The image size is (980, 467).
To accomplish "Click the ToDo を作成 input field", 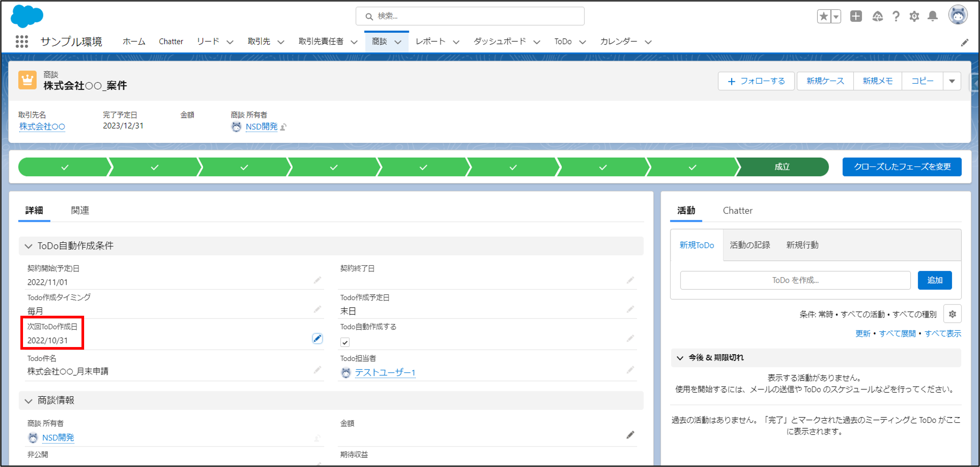I will point(795,280).
